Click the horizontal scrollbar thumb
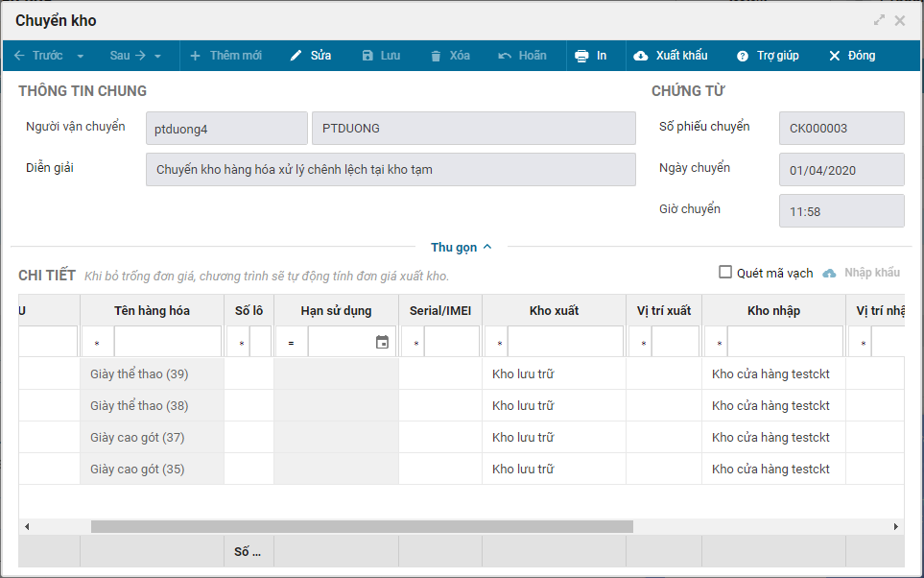The width and height of the screenshot is (924, 578). (362, 527)
